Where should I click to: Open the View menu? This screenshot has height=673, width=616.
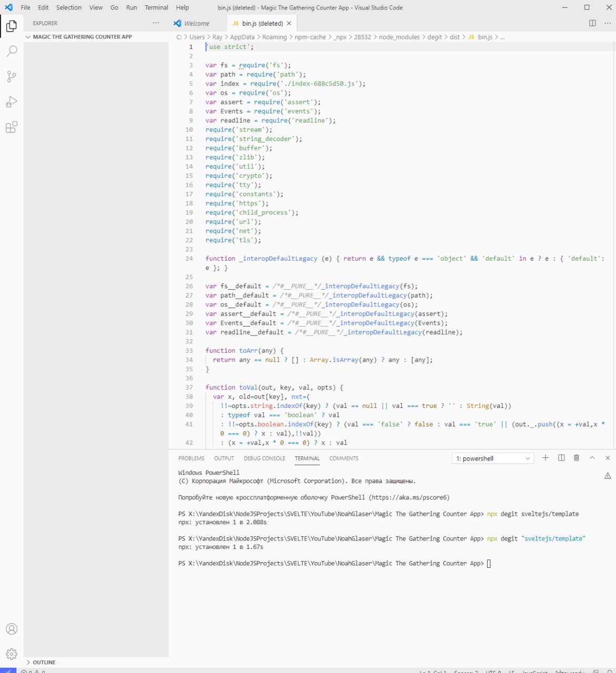[96, 7]
